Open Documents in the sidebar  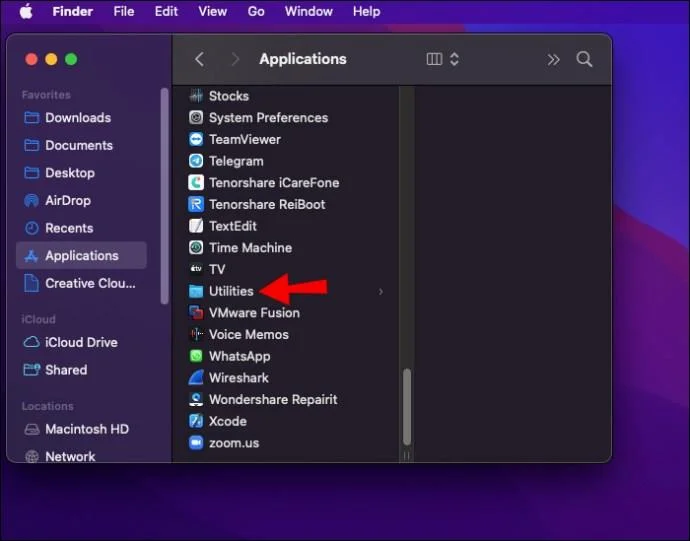pos(81,145)
